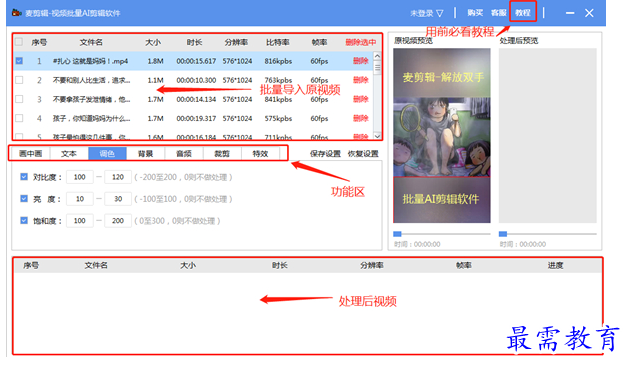Click 恢复设置 to restore settings
The image size is (628, 370).
tap(363, 154)
